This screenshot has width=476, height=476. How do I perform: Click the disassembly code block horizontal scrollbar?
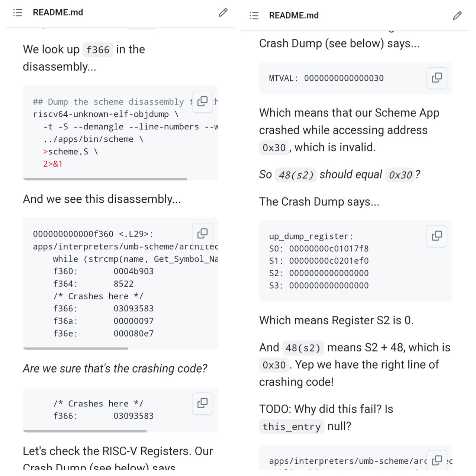[75, 348]
